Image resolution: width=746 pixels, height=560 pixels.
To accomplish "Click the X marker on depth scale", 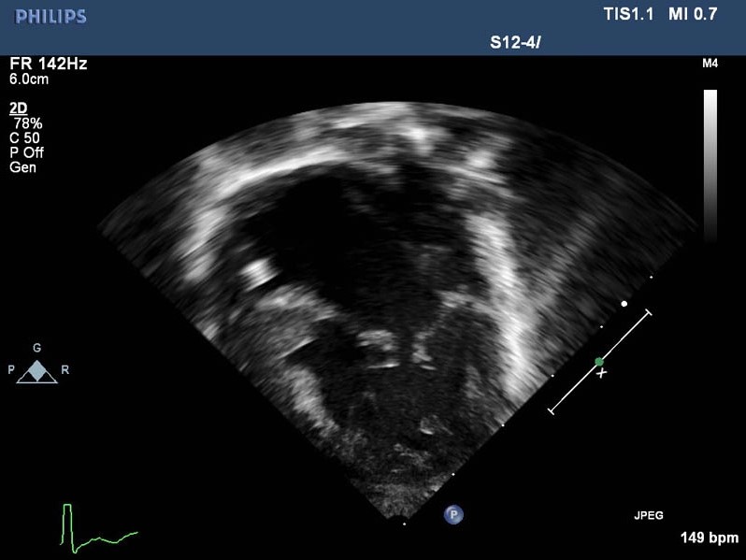I will [602, 373].
